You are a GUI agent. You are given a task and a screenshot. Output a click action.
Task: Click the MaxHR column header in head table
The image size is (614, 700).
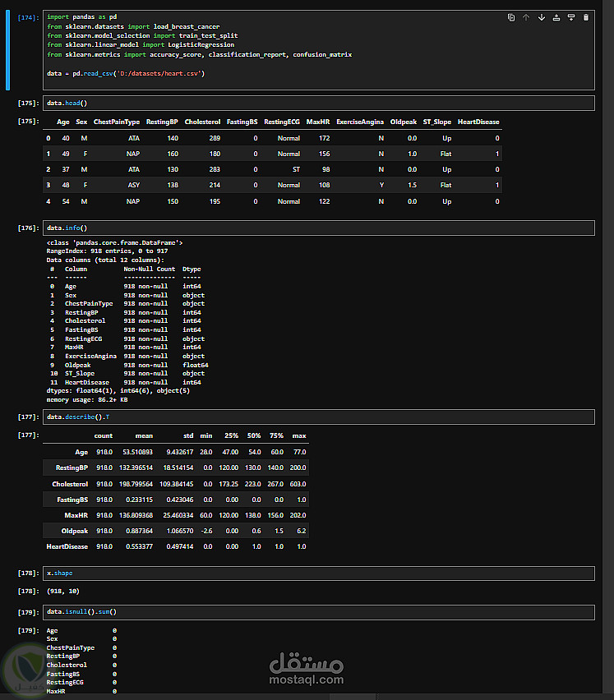318,122
